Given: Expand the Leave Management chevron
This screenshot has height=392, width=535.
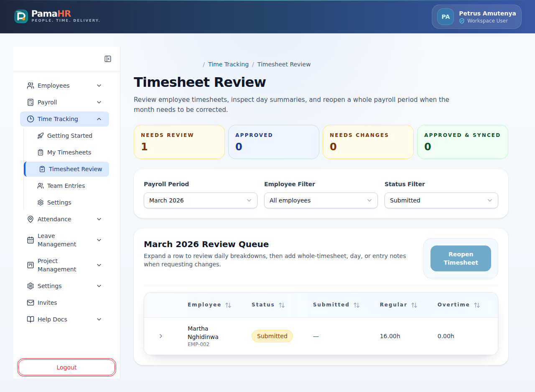Looking at the screenshot, I should [99, 240].
